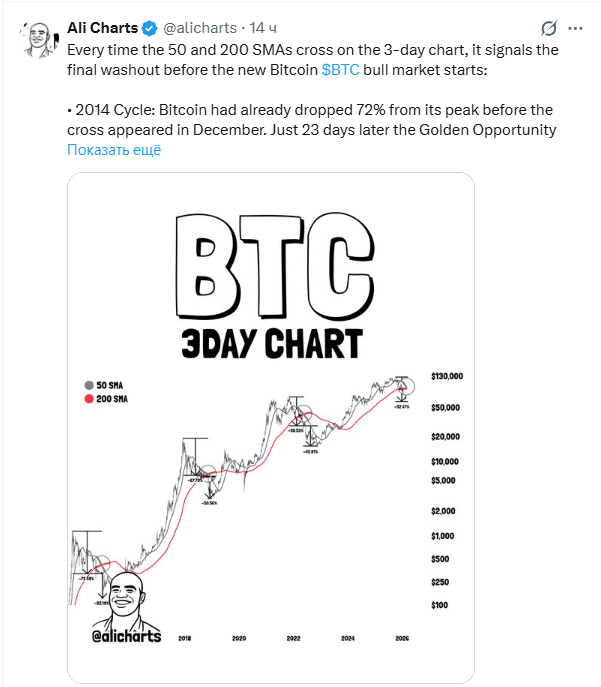Click the 2026 year label on chart axis
601x687 pixels.
point(402,637)
